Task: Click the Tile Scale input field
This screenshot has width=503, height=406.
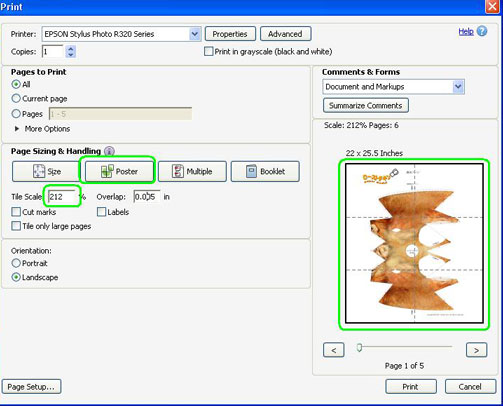Action: click(62, 197)
